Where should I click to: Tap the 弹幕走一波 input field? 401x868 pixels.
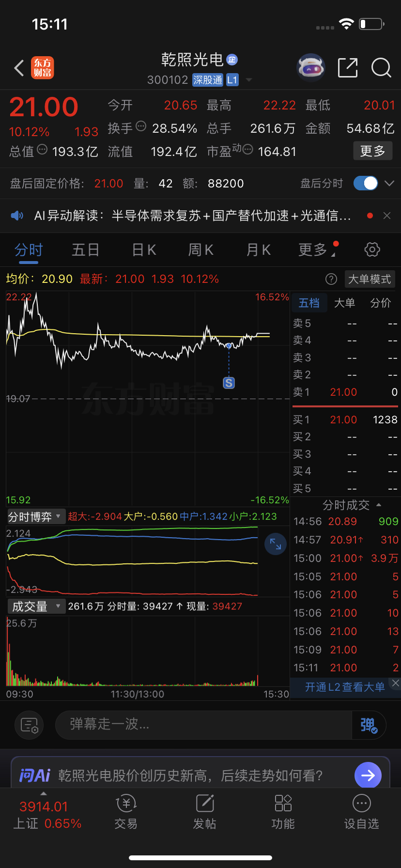point(203,725)
